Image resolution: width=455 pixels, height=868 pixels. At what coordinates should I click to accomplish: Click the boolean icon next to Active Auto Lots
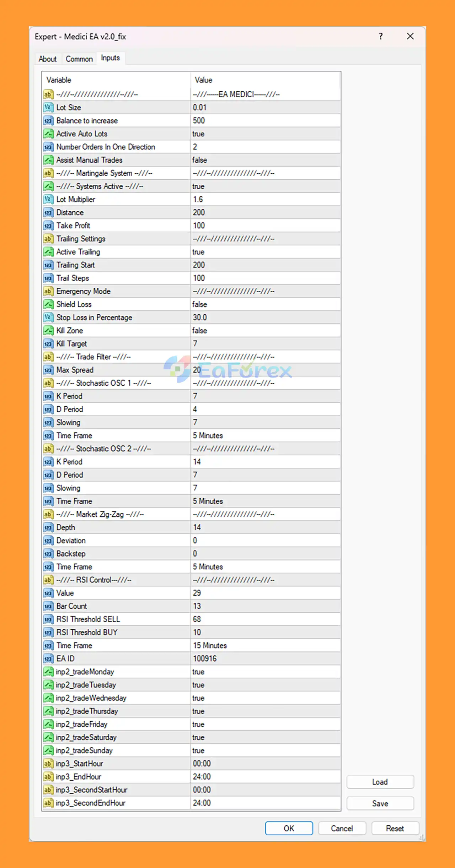[x=48, y=134]
